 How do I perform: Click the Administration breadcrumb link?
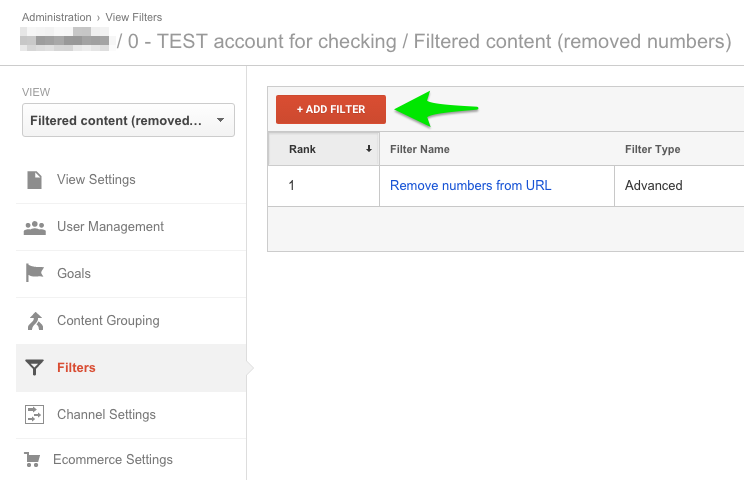click(x=56, y=17)
